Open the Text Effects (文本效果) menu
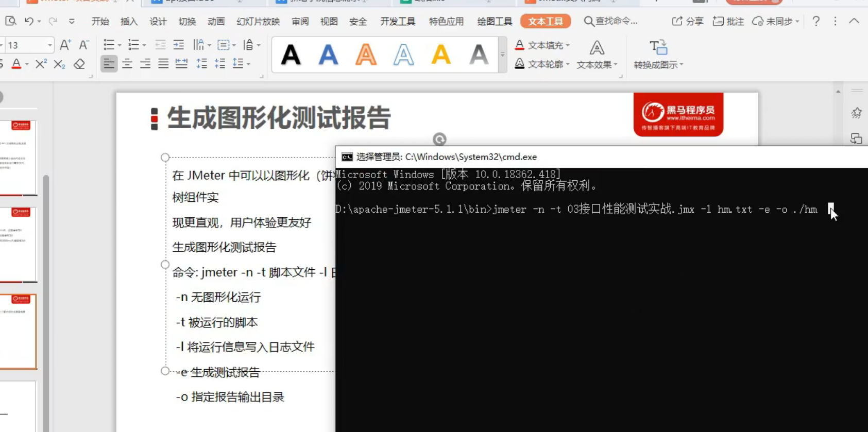This screenshot has height=432, width=868. coord(597,55)
